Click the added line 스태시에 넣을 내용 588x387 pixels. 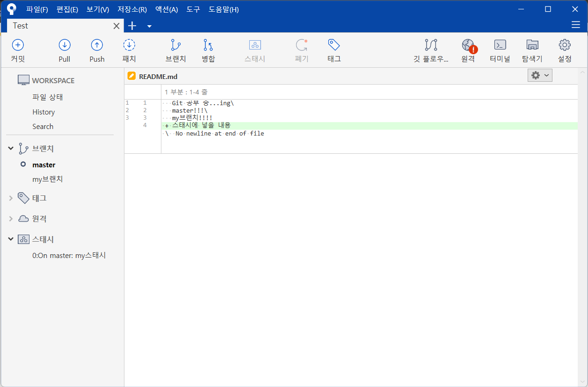369,126
